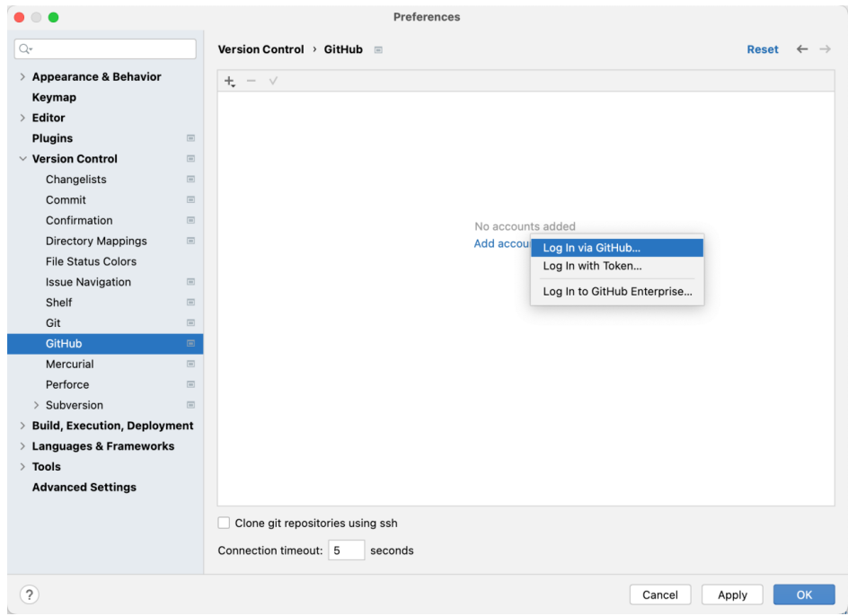This screenshot has width=848, height=616.
Task: Click the back arrow navigation icon
Action: (802, 49)
